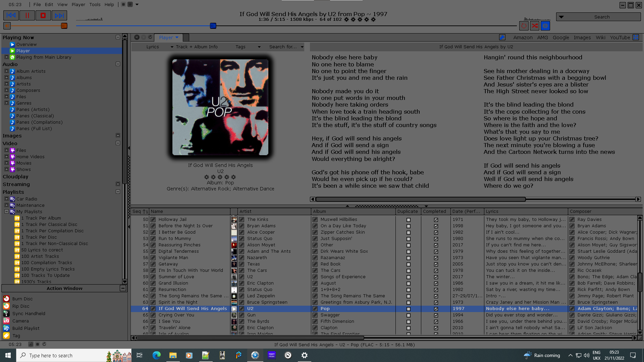Check Duplicate box for Resurrection
This screenshot has width=644, height=362.
408,290
